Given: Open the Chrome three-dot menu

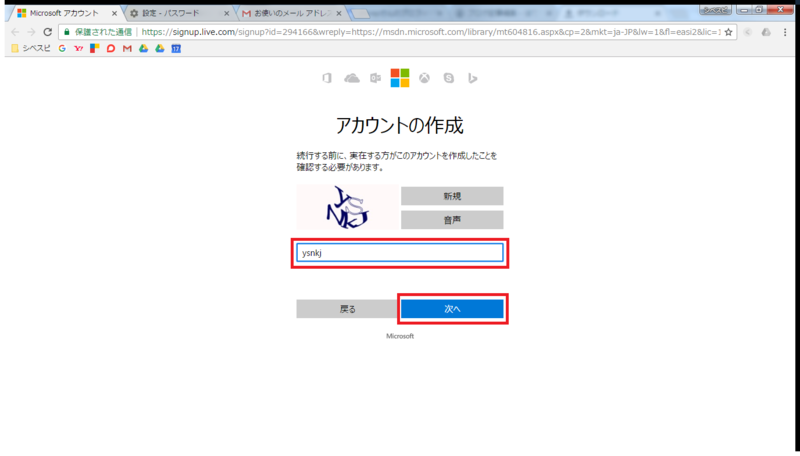Looking at the screenshot, I should point(785,32).
